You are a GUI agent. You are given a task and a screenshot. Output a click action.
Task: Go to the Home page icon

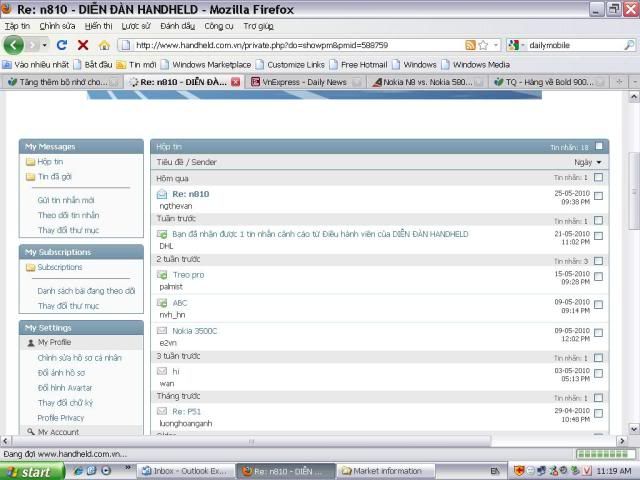[x=104, y=45]
